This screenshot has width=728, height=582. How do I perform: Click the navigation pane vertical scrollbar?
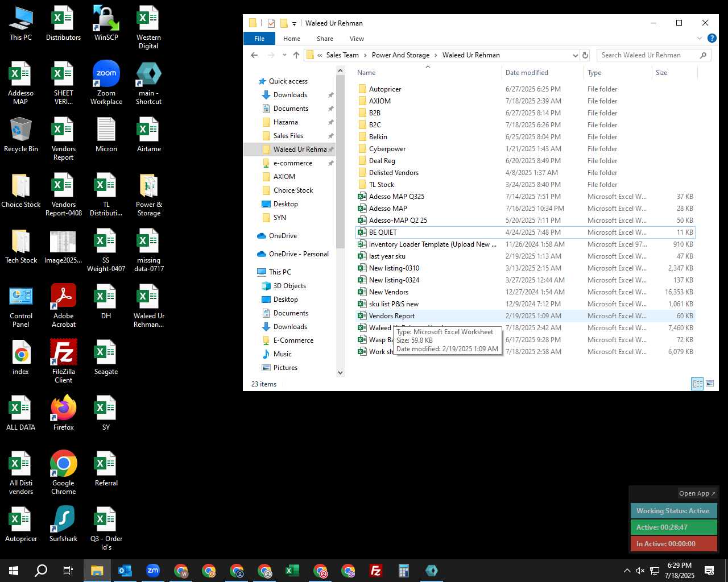pos(341,163)
